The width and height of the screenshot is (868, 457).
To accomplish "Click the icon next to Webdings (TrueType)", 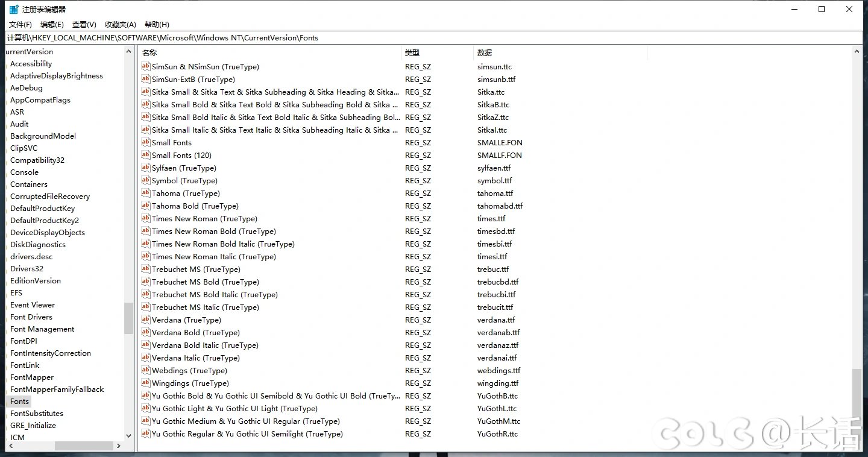I will click(x=145, y=370).
